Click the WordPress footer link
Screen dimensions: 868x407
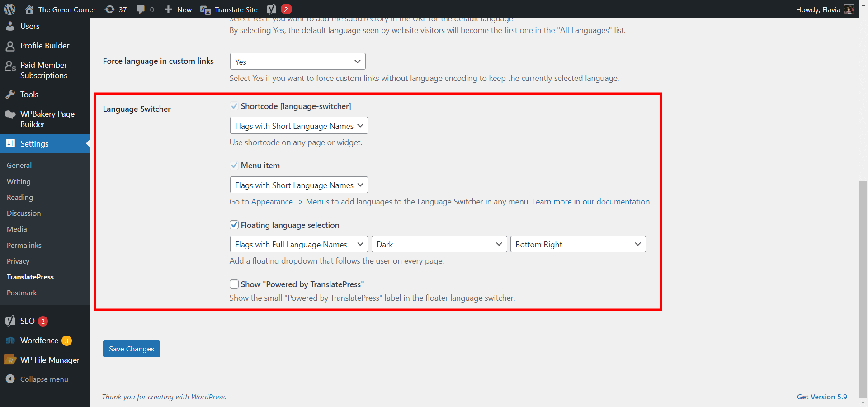click(x=208, y=397)
